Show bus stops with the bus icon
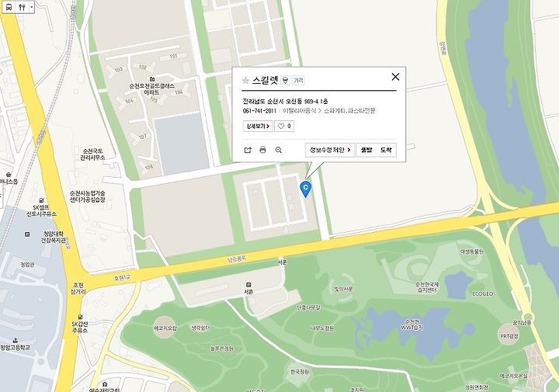The height and width of the screenshot is (392, 559). 9,7
